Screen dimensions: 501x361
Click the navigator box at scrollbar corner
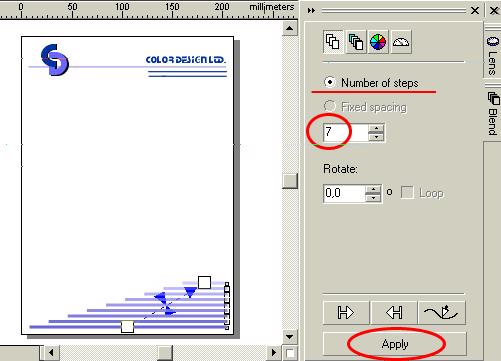click(x=290, y=353)
